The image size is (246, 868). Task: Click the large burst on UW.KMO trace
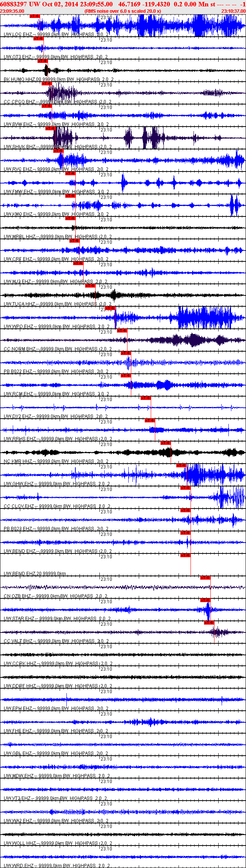236,205
